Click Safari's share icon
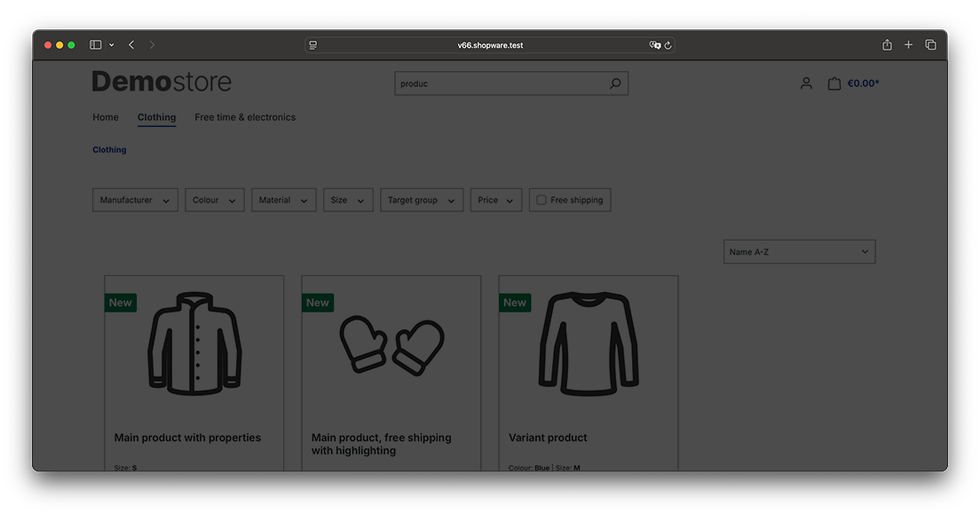 (x=887, y=45)
